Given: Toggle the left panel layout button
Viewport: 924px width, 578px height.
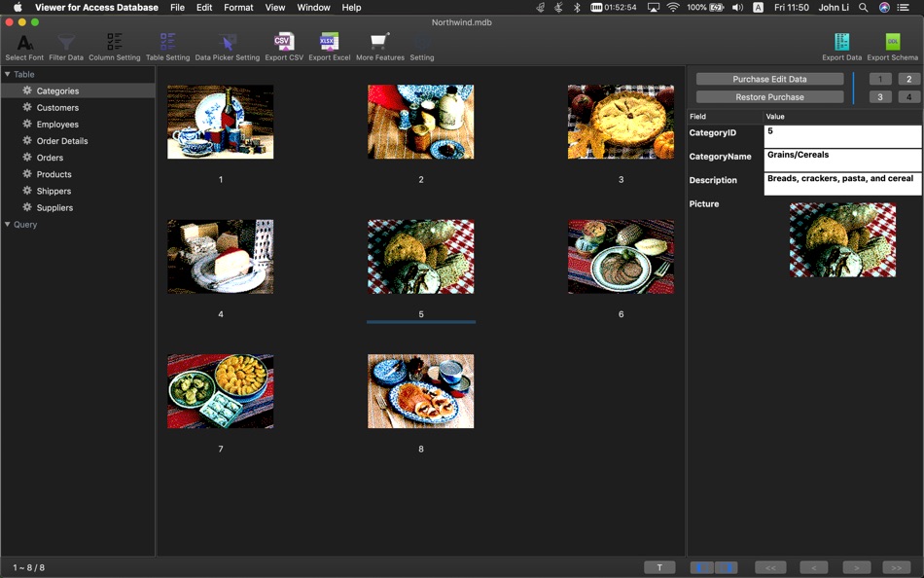Looking at the screenshot, I should (x=701, y=567).
